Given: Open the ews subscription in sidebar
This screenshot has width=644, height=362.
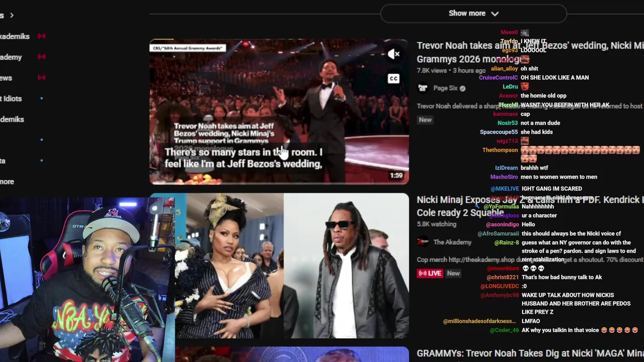Looking at the screenshot, I should 6,78.
